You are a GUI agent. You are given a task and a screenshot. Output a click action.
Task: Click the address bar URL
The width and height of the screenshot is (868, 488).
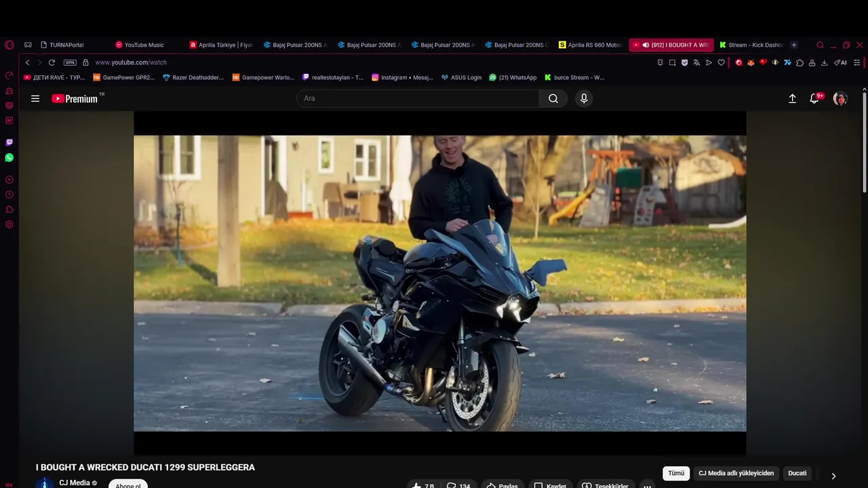pyautogui.click(x=131, y=62)
